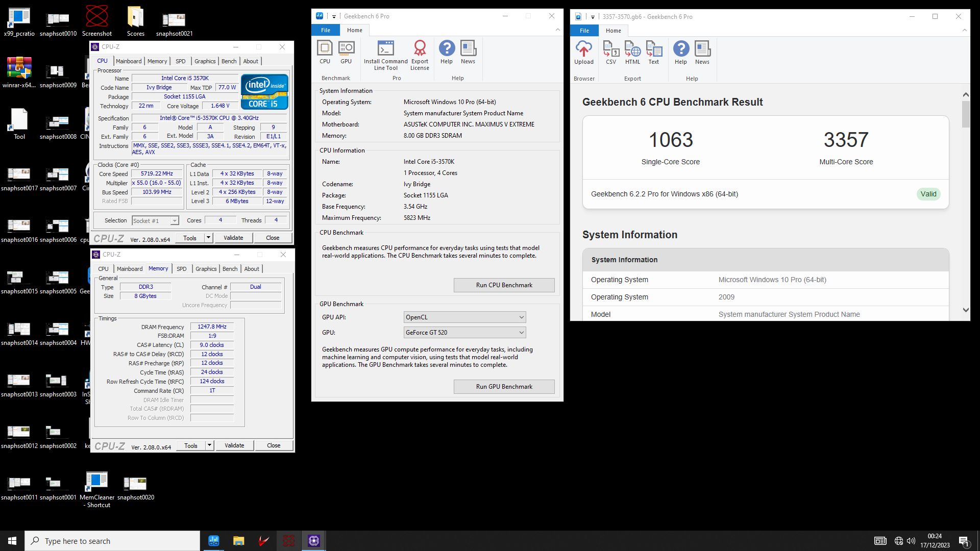Click Run GPU Benchmark button
The height and width of the screenshot is (551, 980).
(x=504, y=387)
